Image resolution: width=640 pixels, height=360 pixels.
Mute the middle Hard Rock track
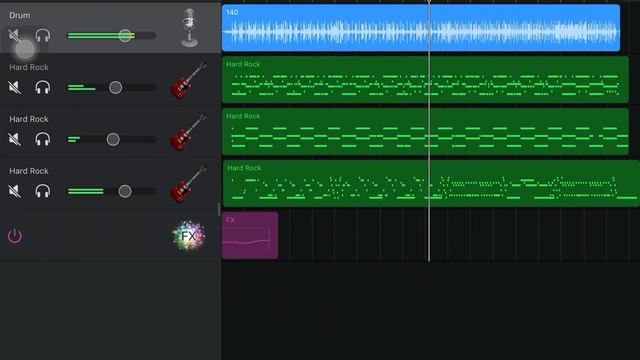pyautogui.click(x=14, y=139)
